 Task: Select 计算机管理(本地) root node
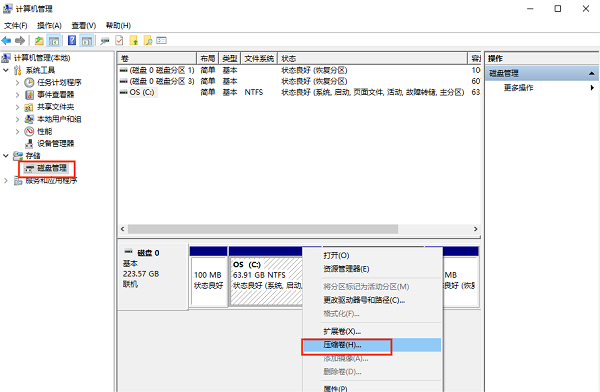[x=42, y=58]
